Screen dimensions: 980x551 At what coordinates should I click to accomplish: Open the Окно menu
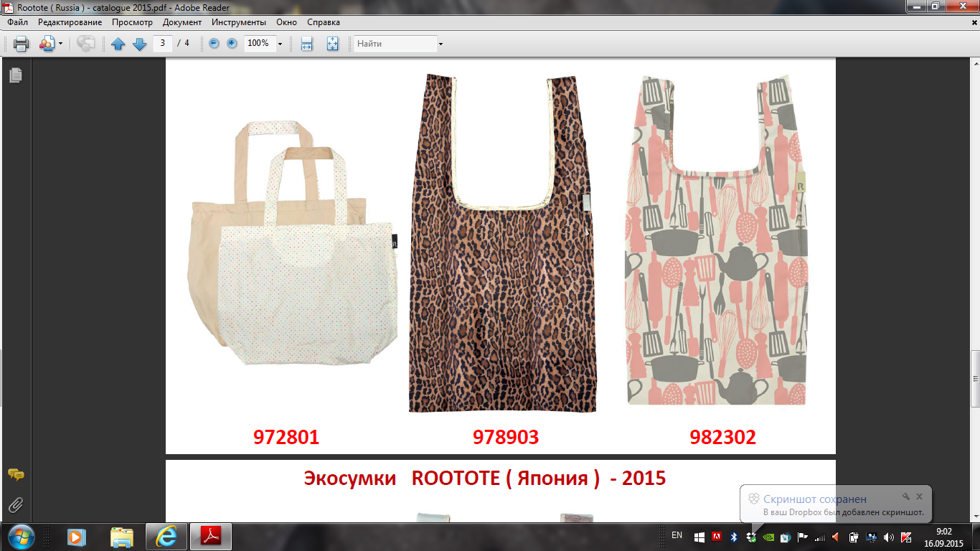(287, 22)
